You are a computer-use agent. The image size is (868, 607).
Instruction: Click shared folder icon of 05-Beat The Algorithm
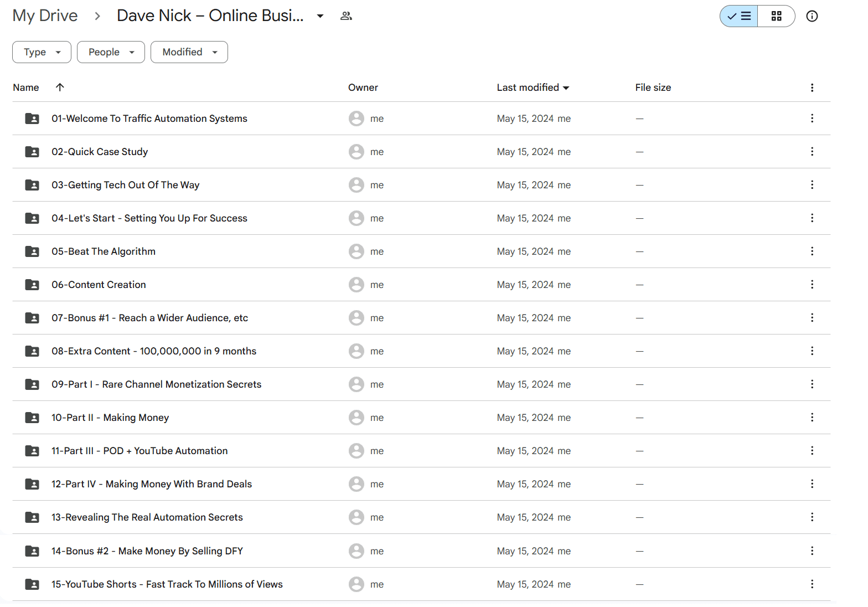pos(32,251)
